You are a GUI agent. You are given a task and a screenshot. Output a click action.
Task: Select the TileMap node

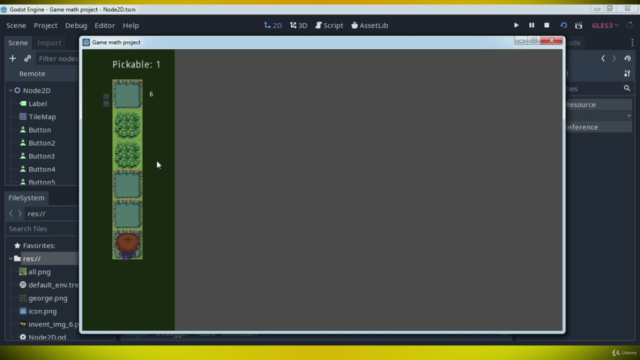point(42,117)
